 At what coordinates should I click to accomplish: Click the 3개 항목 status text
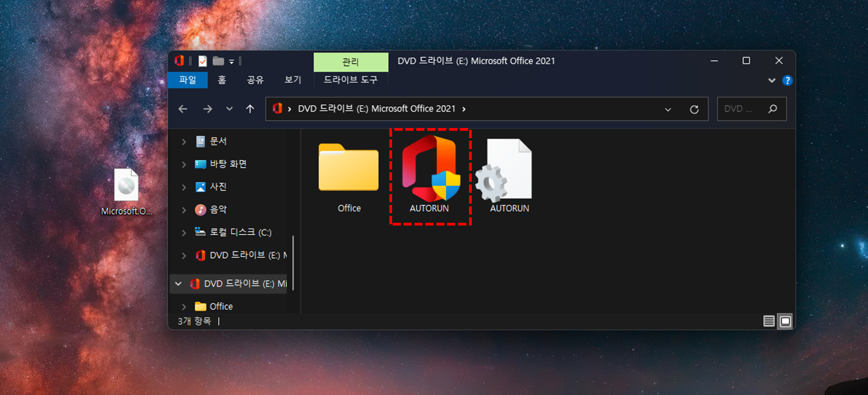tap(194, 321)
